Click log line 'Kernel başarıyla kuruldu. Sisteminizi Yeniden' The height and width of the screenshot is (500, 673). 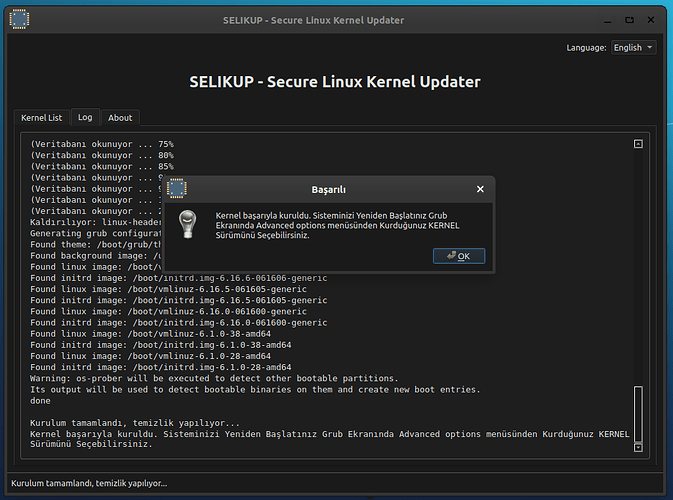(x=329, y=434)
